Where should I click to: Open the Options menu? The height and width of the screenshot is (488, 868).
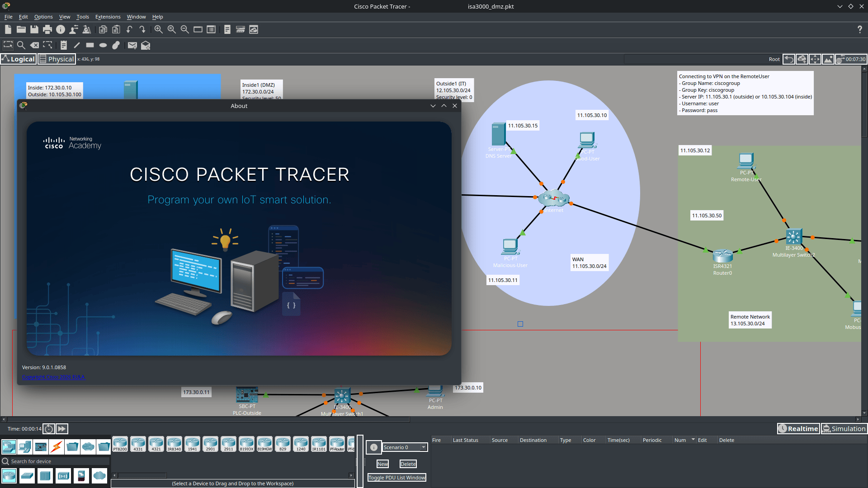point(43,17)
